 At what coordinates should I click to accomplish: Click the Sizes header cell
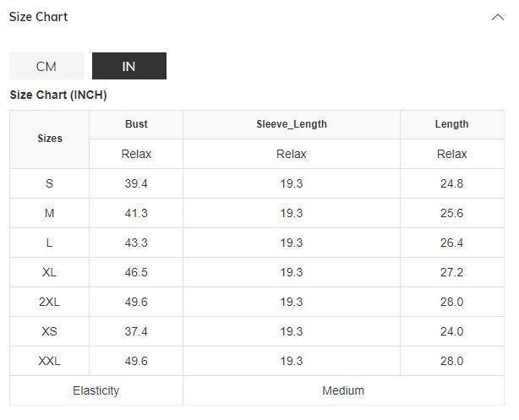pos(50,139)
